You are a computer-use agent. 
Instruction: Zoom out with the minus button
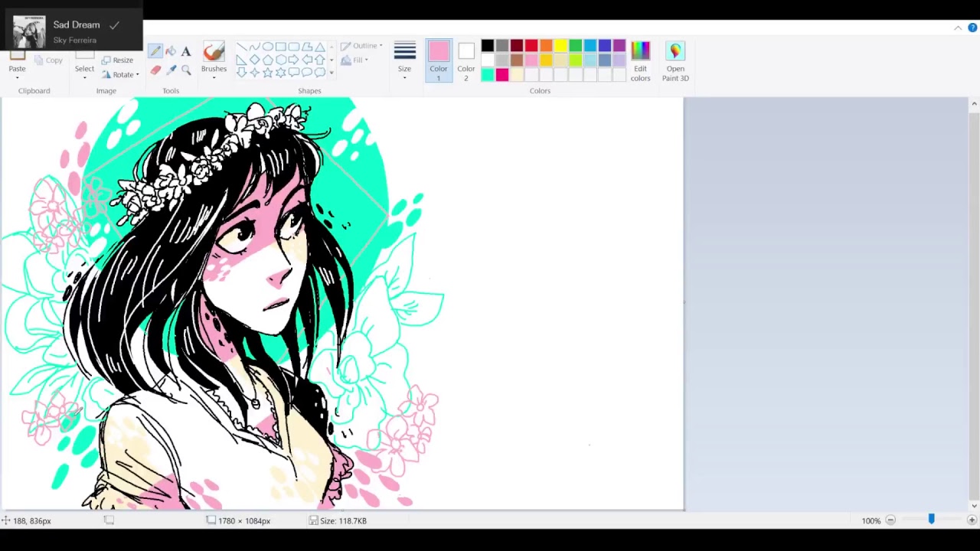pyautogui.click(x=890, y=520)
